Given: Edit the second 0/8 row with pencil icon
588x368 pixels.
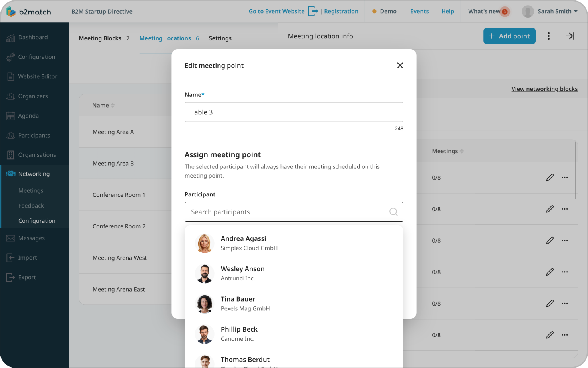Looking at the screenshot, I should [550, 209].
